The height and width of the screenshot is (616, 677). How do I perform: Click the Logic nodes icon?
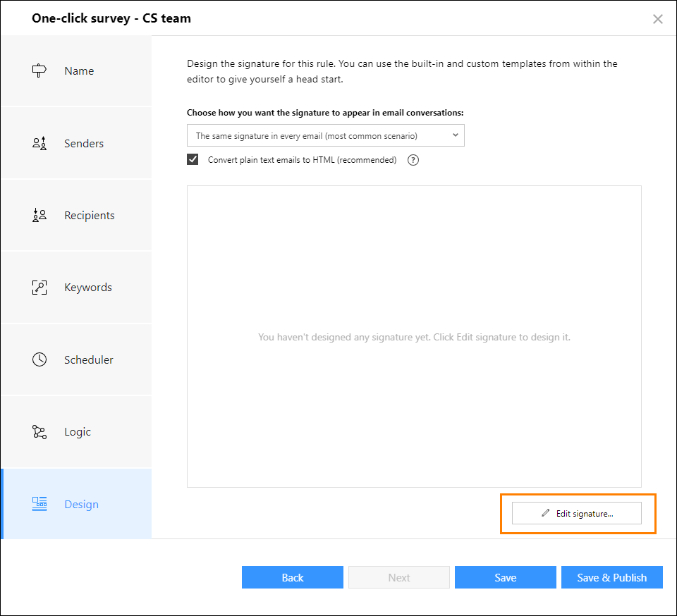[39, 432]
